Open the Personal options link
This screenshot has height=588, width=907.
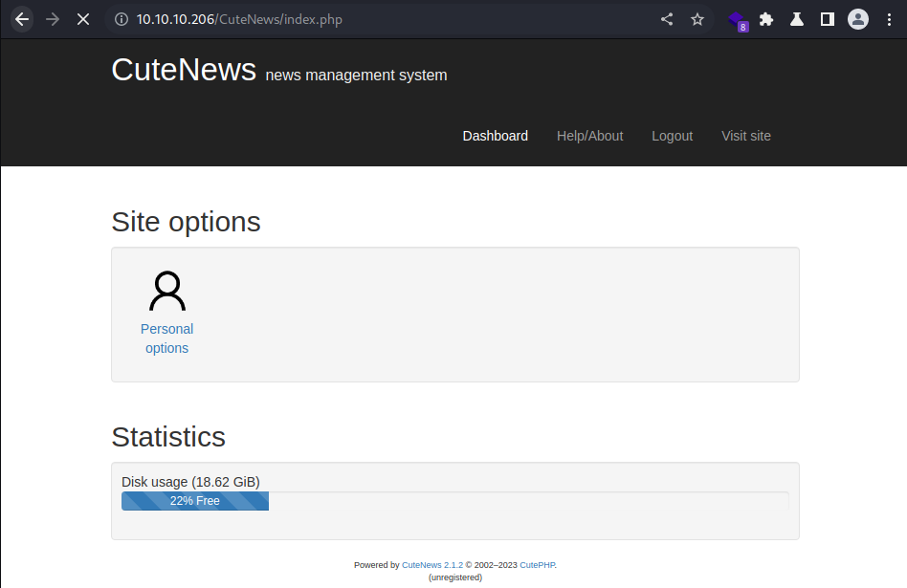tap(167, 338)
